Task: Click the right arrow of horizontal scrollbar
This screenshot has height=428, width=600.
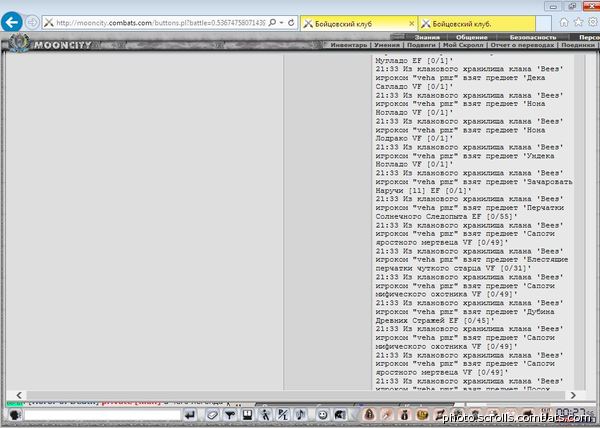Action: 573,395
